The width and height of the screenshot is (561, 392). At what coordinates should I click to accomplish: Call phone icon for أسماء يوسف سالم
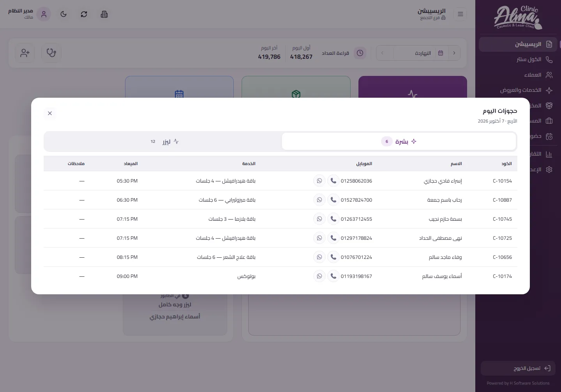(333, 276)
